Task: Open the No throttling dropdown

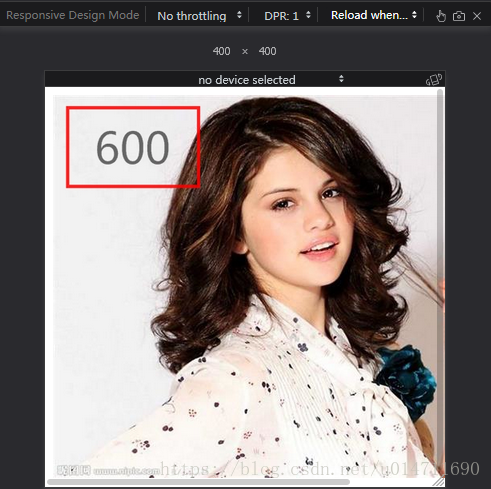Action: click(199, 16)
